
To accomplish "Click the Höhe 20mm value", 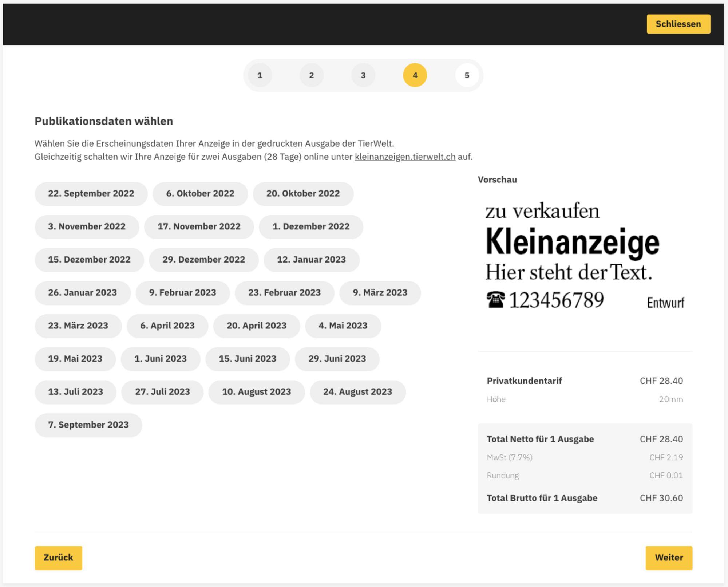I will click(x=671, y=399).
